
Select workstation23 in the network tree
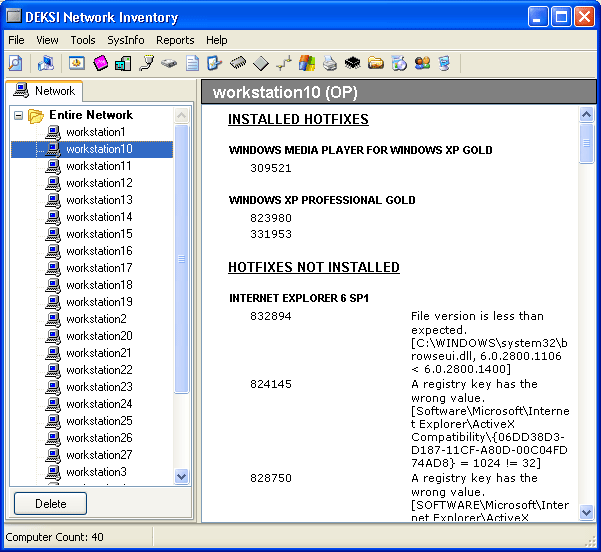pos(99,387)
